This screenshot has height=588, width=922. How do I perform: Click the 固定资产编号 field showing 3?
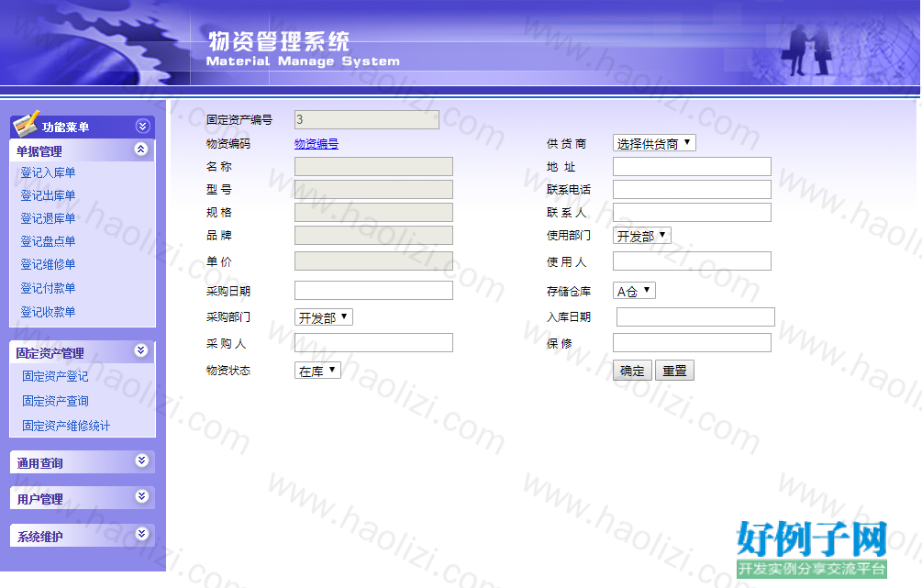[x=367, y=119]
